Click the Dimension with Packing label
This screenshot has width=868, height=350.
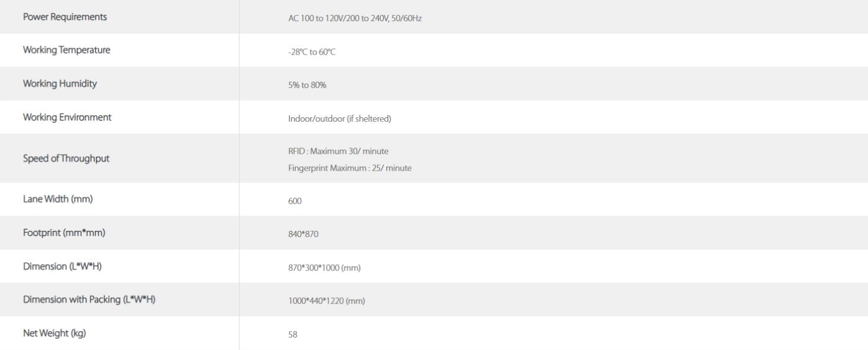[x=89, y=300]
